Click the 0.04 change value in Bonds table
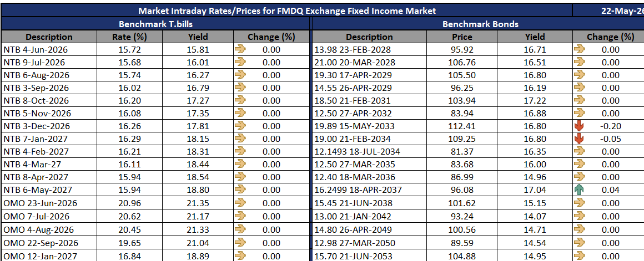Screen dimensions: 644x261 pos(610,190)
